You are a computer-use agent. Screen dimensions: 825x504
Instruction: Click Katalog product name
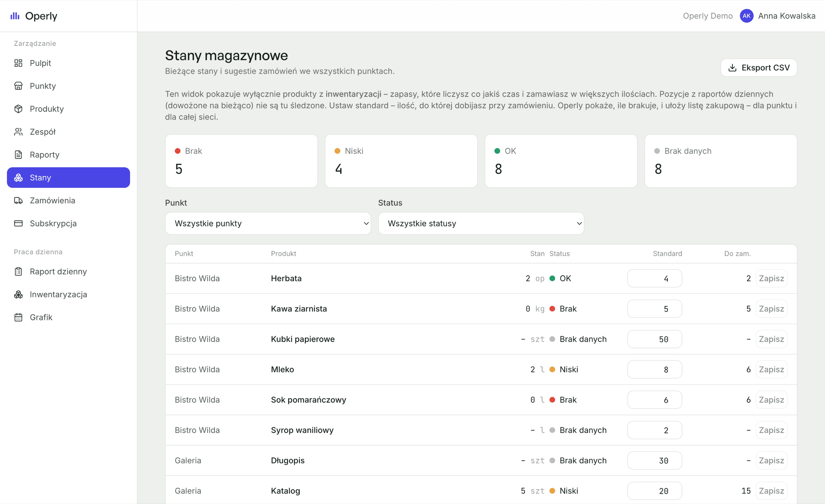click(x=285, y=491)
